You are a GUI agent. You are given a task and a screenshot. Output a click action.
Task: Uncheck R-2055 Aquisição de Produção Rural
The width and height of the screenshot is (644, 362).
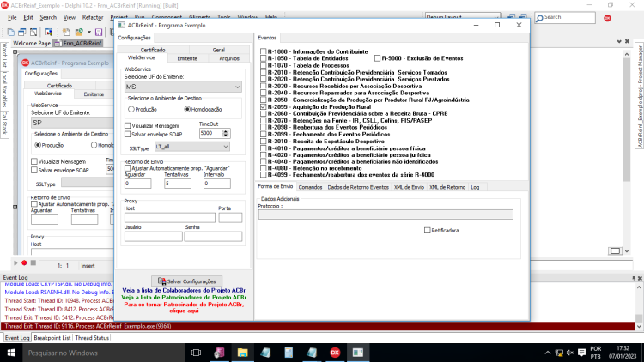tap(264, 106)
